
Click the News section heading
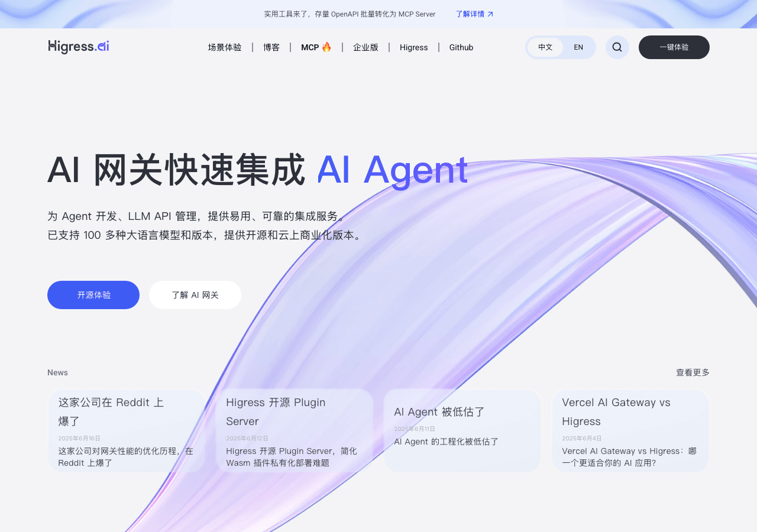click(x=57, y=372)
